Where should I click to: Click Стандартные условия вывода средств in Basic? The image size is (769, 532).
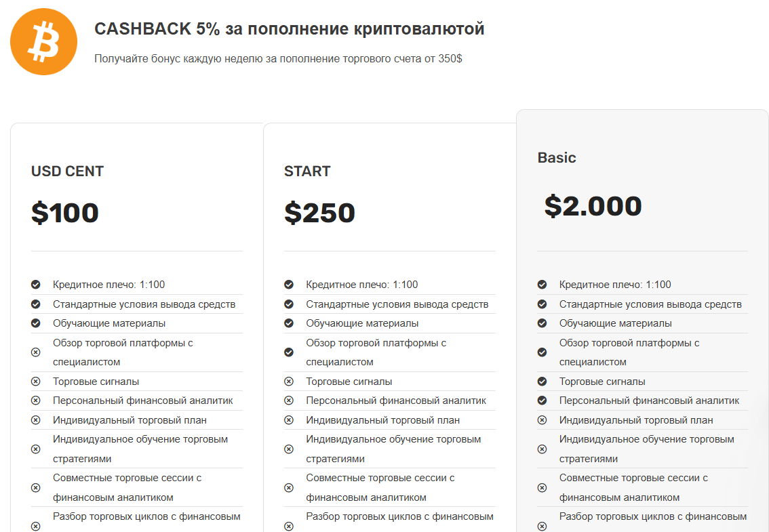(x=650, y=304)
